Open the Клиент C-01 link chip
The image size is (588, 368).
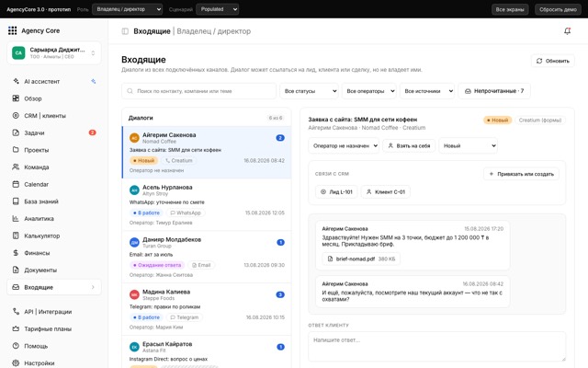(x=386, y=192)
